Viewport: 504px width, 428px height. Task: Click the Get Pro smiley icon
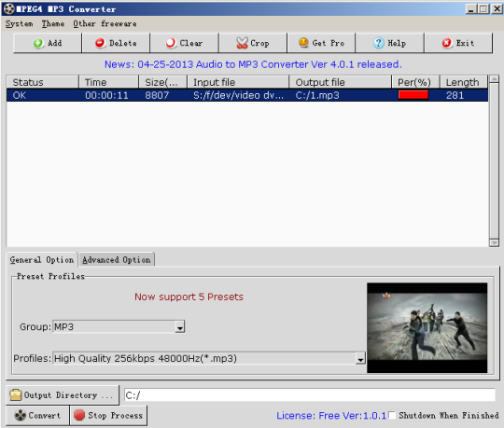(x=303, y=42)
